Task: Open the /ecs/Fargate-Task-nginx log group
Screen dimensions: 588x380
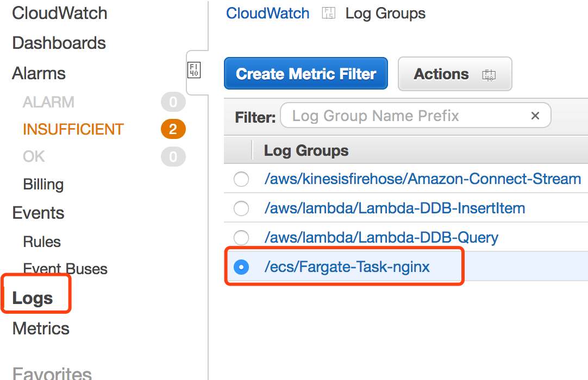Action: pos(347,267)
